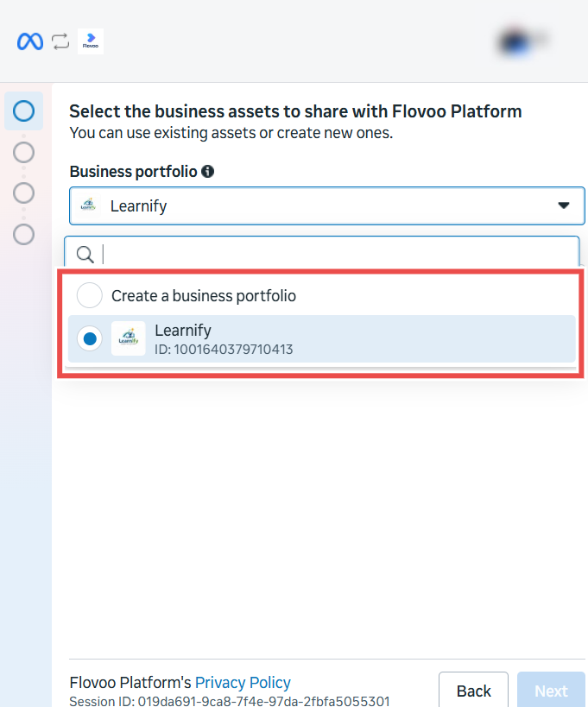Click the search magnifier icon
The image size is (588, 707).
pos(85,255)
